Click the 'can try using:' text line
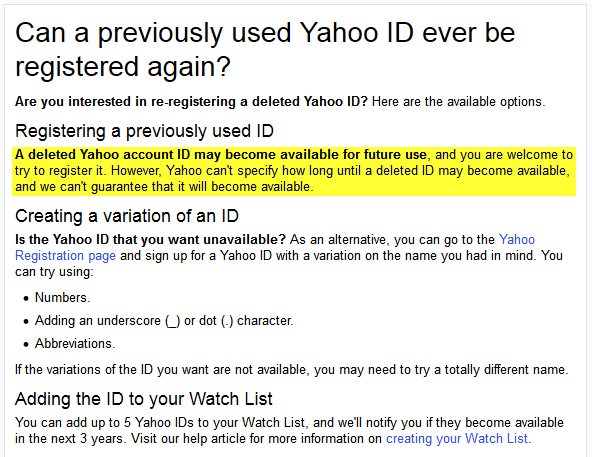 (54, 272)
